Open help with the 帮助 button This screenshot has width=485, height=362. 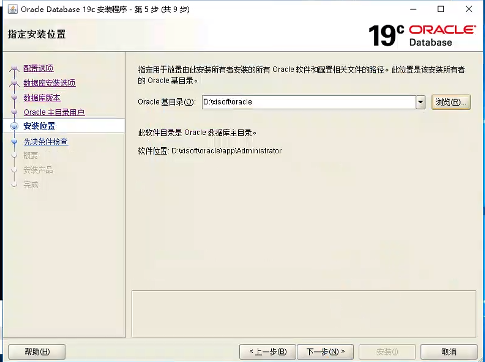click(37, 352)
